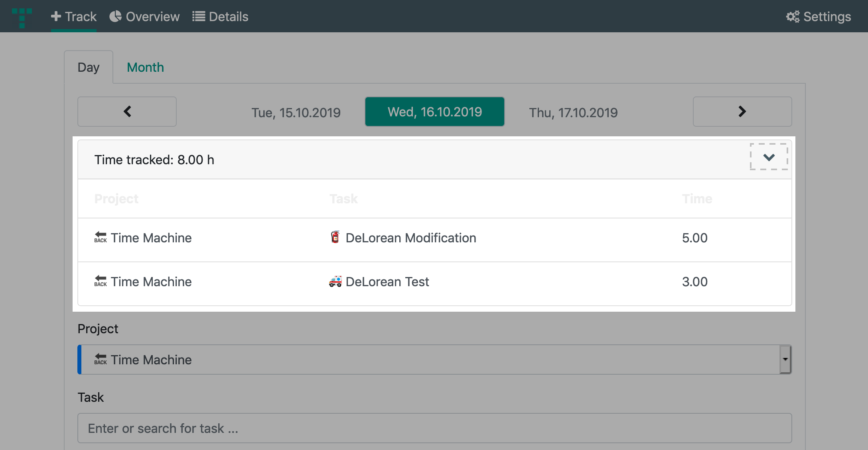Open Settings
This screenshot has width=868, height=450.
[819, 16]
